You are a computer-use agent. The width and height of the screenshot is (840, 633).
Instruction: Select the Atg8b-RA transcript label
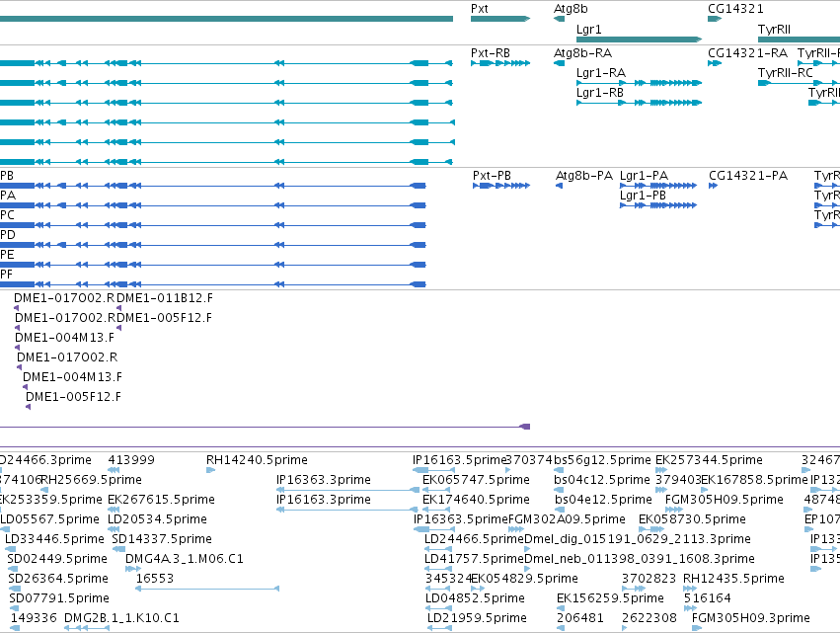[x=582, y=53]
